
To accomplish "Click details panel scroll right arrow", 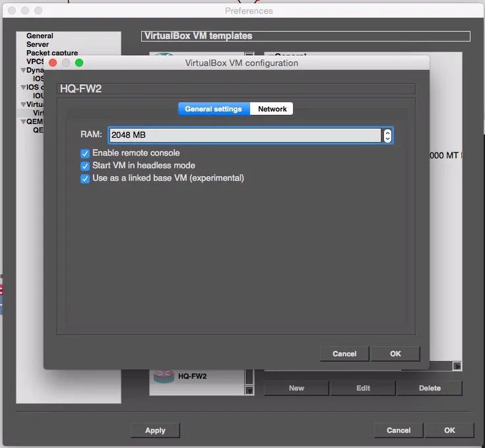I will point(457,366).
